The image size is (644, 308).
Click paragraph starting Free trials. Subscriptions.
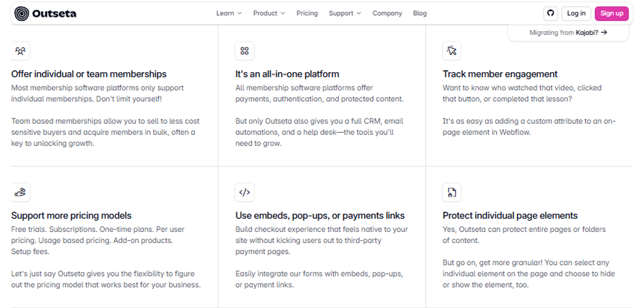click(x=98, y=240)
